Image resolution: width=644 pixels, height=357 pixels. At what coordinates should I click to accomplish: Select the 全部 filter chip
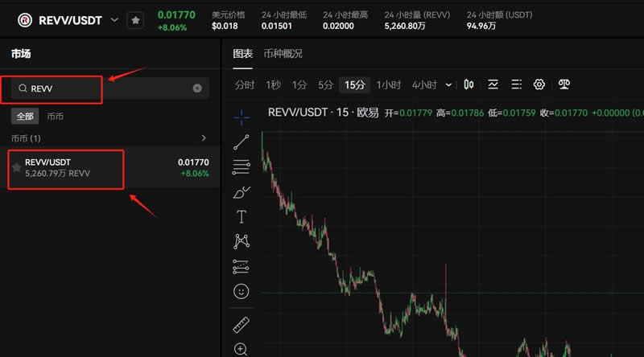(25, 117)
